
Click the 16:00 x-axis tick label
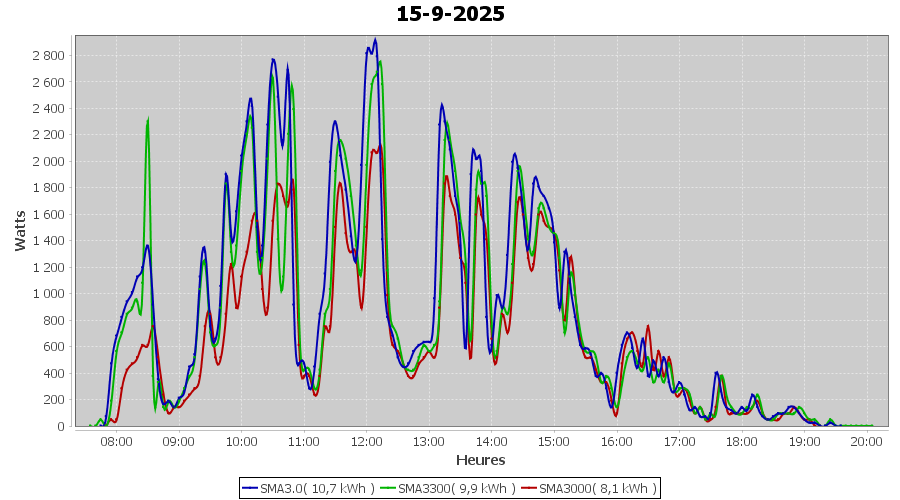[617, 442]
